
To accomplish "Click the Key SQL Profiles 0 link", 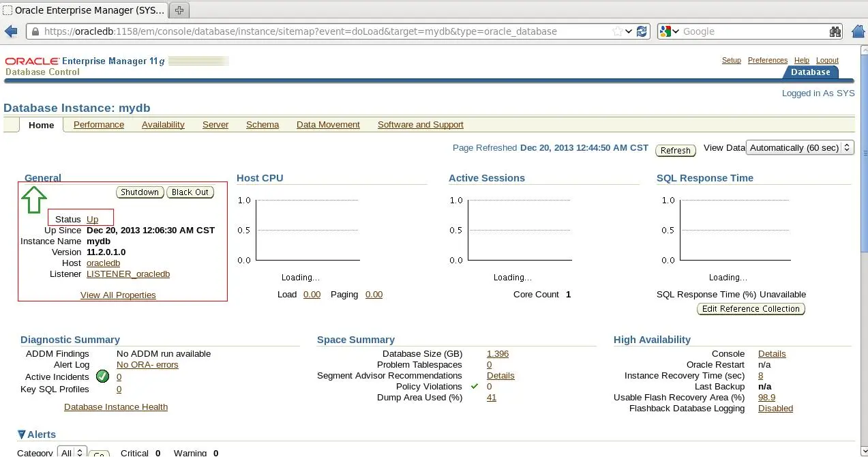I will click(119, 389).
